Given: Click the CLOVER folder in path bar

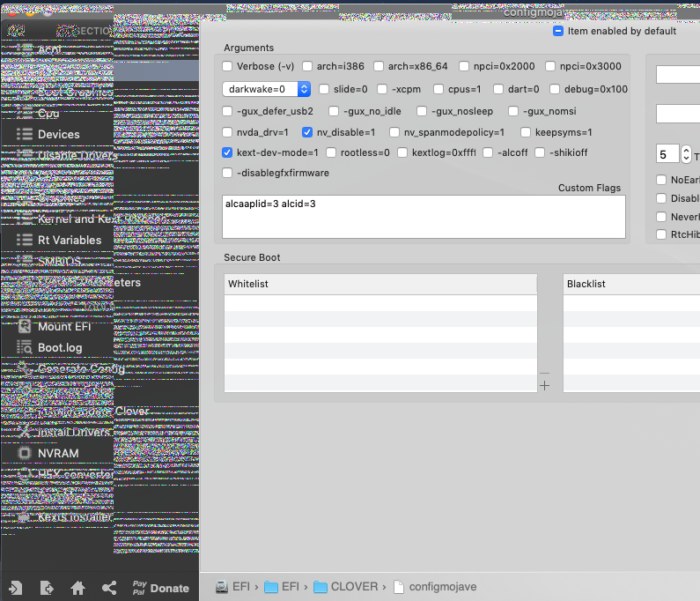Looking at the screenshot, I should pos(345,587).
